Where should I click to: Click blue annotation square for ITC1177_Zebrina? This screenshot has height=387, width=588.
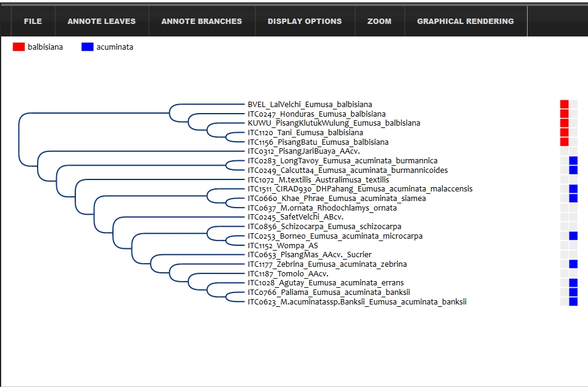(x=574, y=264)
